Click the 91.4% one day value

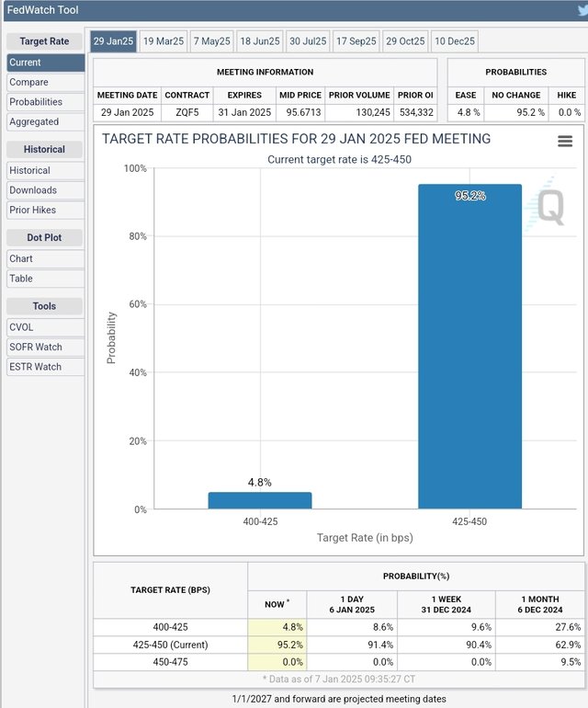point(380,645)
